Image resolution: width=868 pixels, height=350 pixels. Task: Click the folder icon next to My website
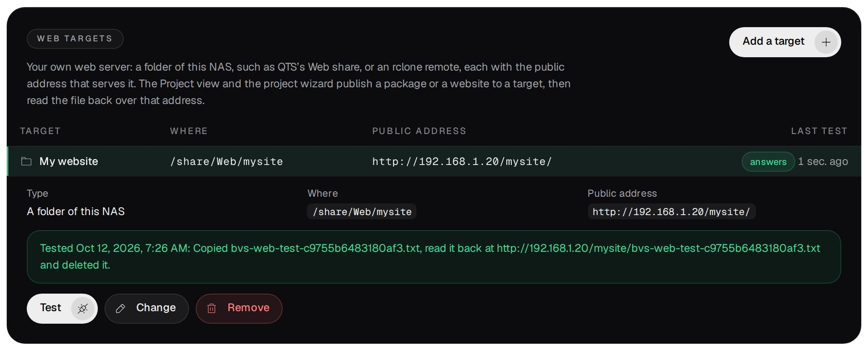pos(26,161)
